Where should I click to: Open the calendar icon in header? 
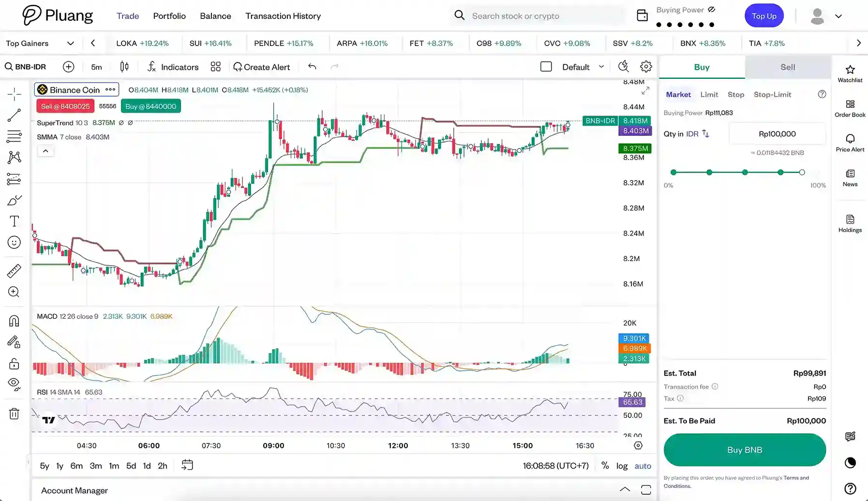642,15
